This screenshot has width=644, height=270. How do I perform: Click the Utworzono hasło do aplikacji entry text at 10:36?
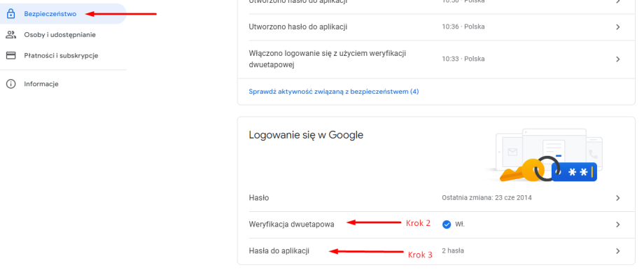tap(298, 27)
